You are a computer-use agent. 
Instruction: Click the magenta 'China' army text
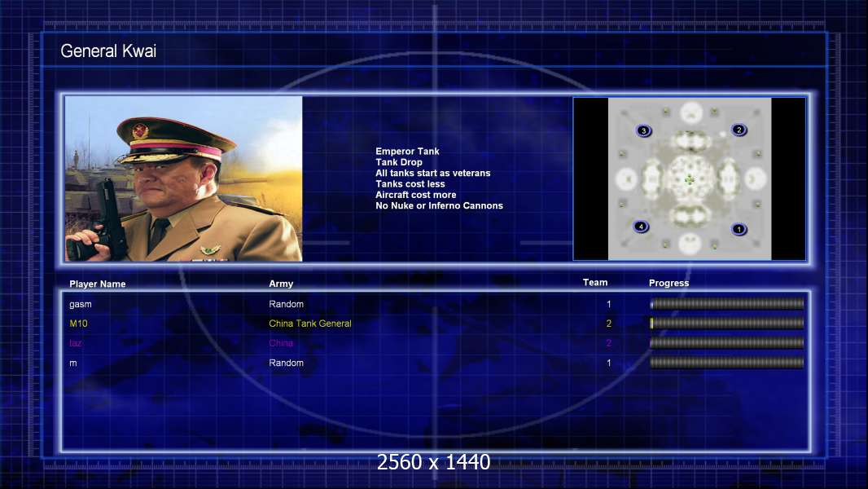coord(281,343)
